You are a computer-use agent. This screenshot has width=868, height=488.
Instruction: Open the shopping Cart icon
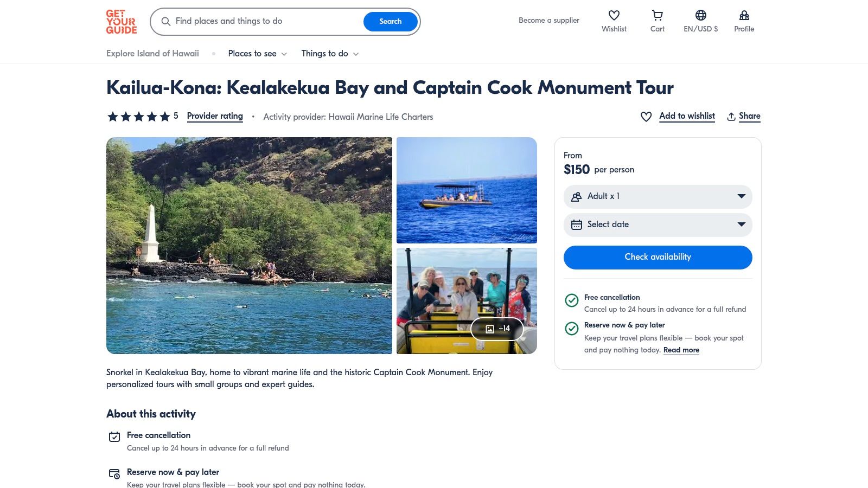(656, 15)
